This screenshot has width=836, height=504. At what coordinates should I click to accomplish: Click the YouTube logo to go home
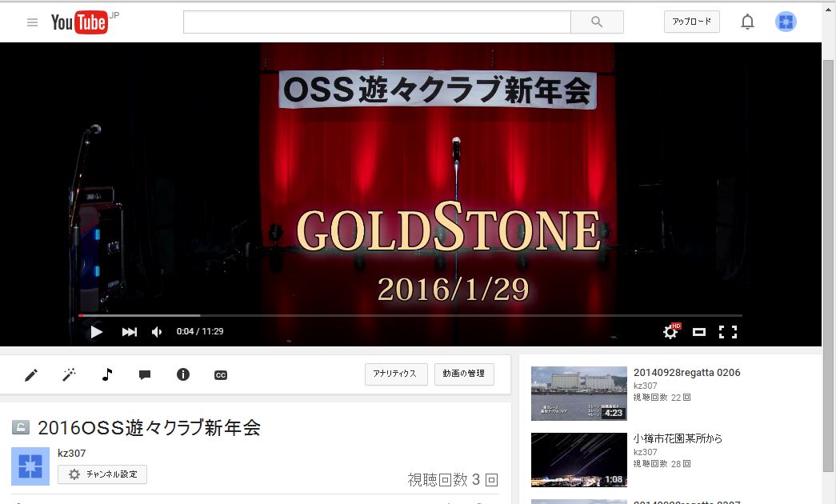click(x=79, y=22)
